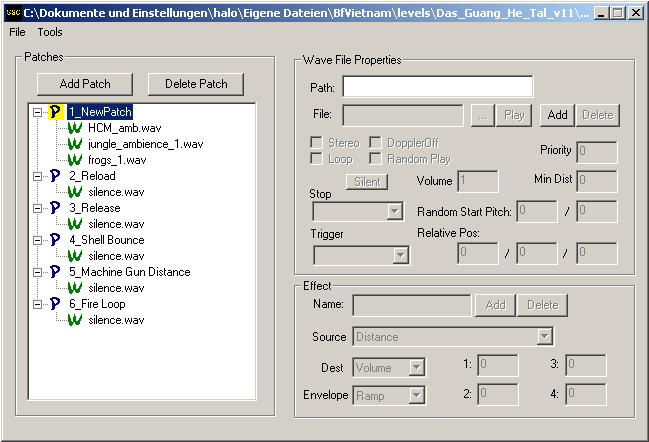Collapse the 1_NewPatch tree node
The width and height of the screenshot is (649, 442).
(x=37, y=112)
